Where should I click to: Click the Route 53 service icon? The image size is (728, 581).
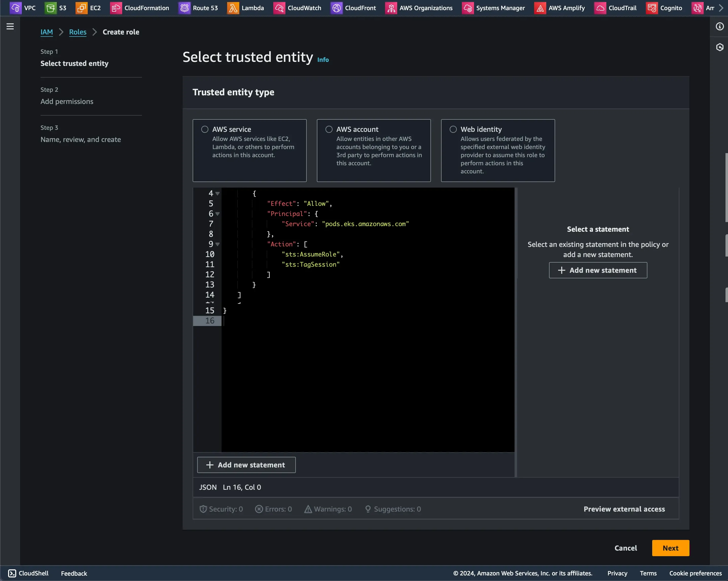(184, 8)
